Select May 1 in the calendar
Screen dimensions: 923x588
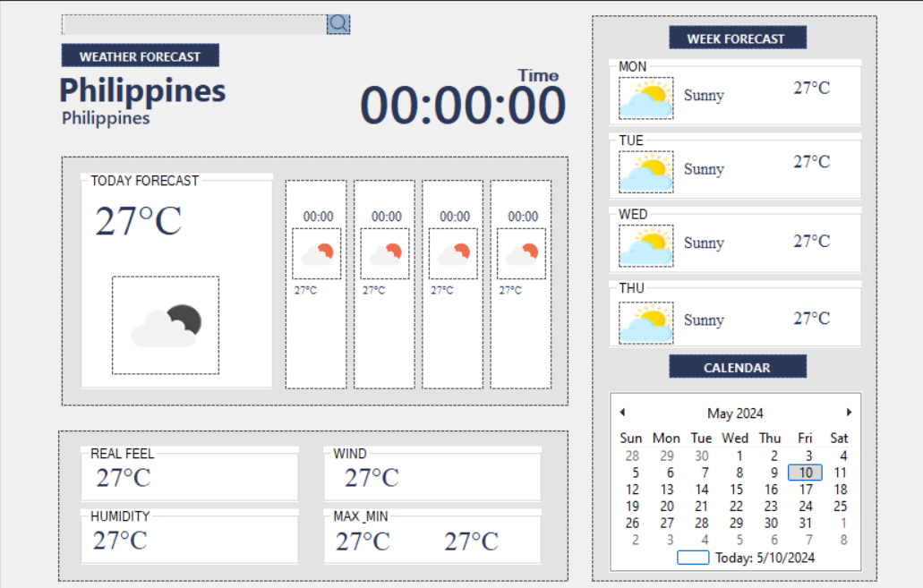point(739,456)
